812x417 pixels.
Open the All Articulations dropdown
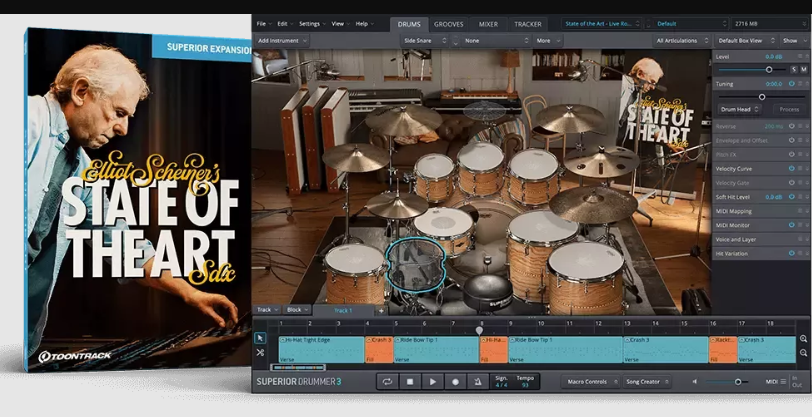click(682, 40)
